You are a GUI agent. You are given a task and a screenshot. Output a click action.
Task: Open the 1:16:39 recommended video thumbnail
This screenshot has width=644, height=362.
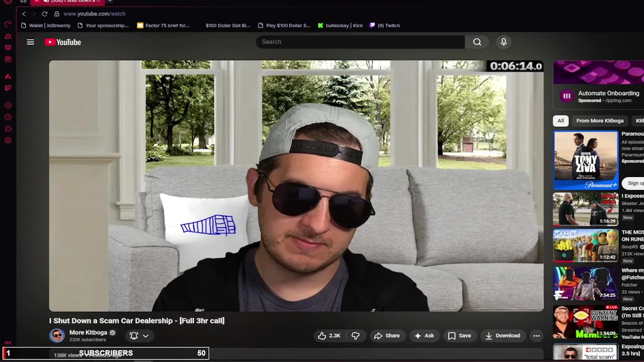pyautogui.click(x=586, y=209)
